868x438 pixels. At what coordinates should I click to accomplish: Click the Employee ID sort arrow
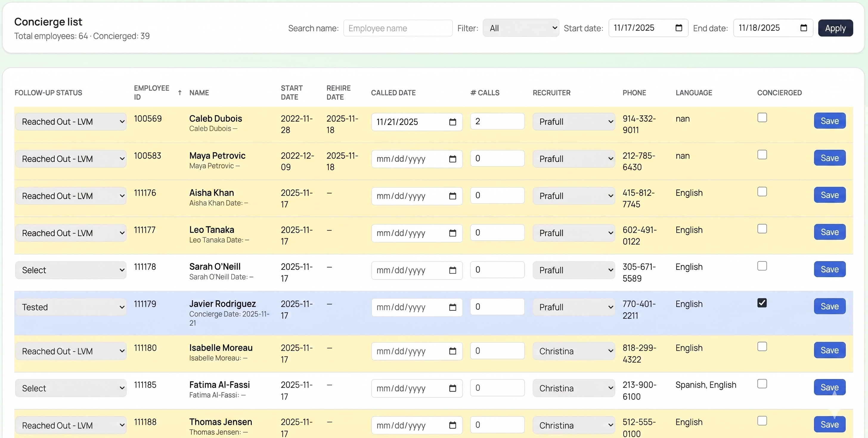(180, 93)
